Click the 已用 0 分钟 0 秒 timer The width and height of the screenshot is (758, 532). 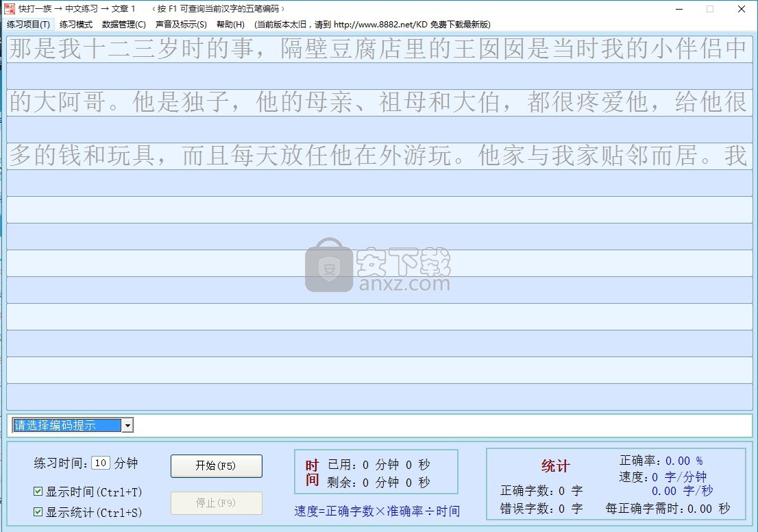pos(378,465)
